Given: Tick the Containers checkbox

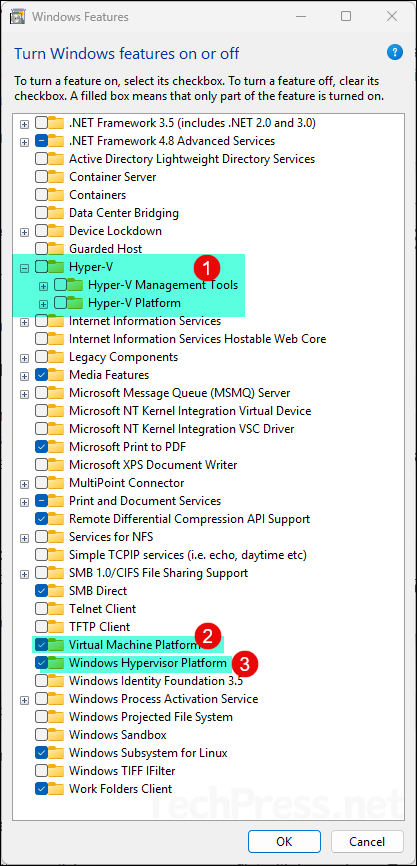Looking at the screenshot, I should tap(41, 195).
